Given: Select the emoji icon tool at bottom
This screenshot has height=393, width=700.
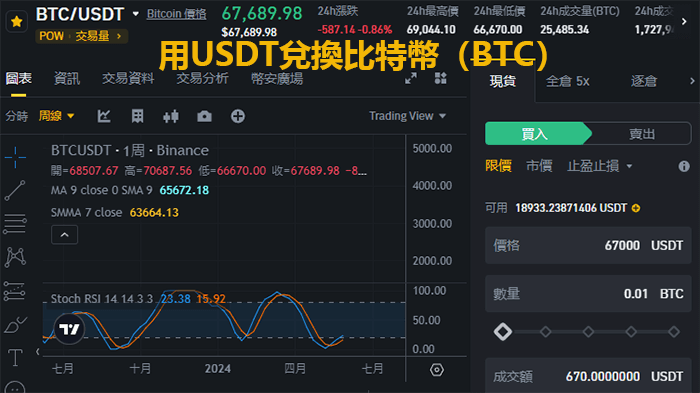Looking at the screenshot, I should (x=15, y=388).
